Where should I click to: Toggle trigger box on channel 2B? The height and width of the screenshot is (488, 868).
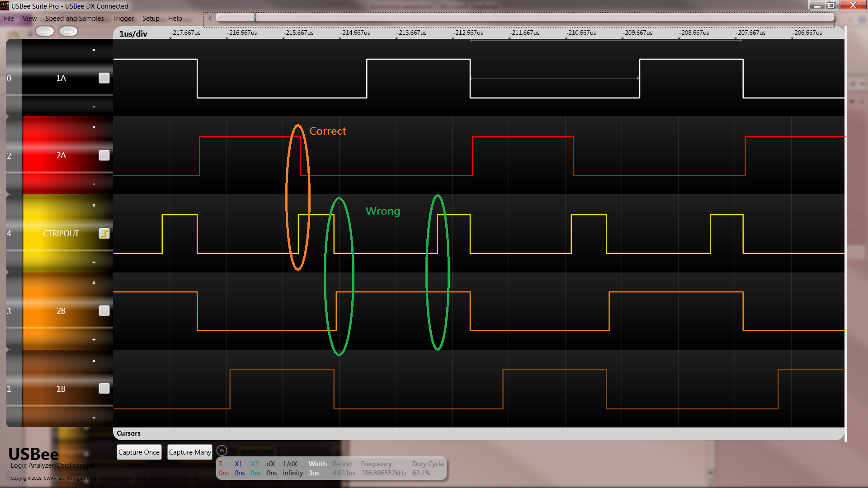[x=104, y=311]
